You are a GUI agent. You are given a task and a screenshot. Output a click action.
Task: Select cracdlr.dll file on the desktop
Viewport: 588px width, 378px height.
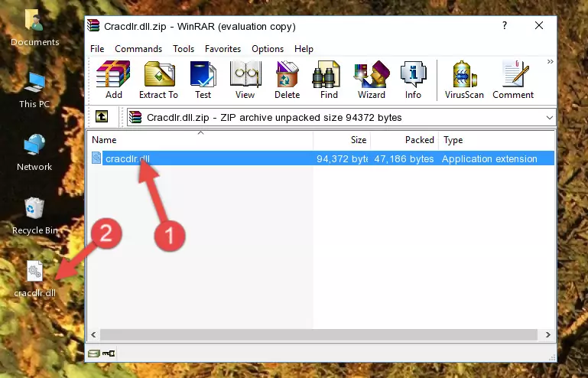coord(35,279)
